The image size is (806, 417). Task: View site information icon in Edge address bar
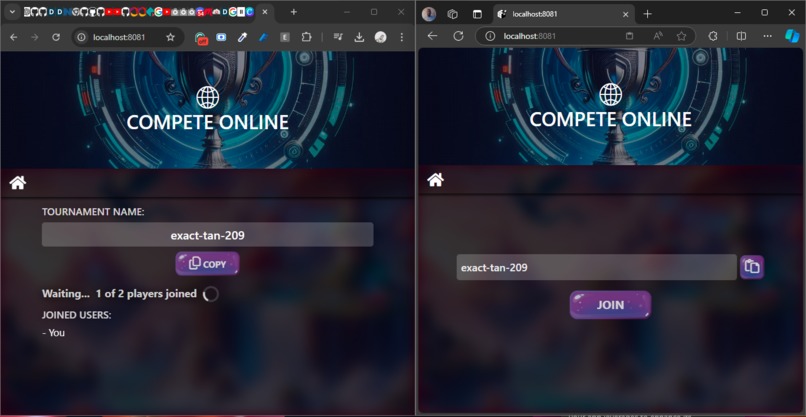(x=490, y=36)
